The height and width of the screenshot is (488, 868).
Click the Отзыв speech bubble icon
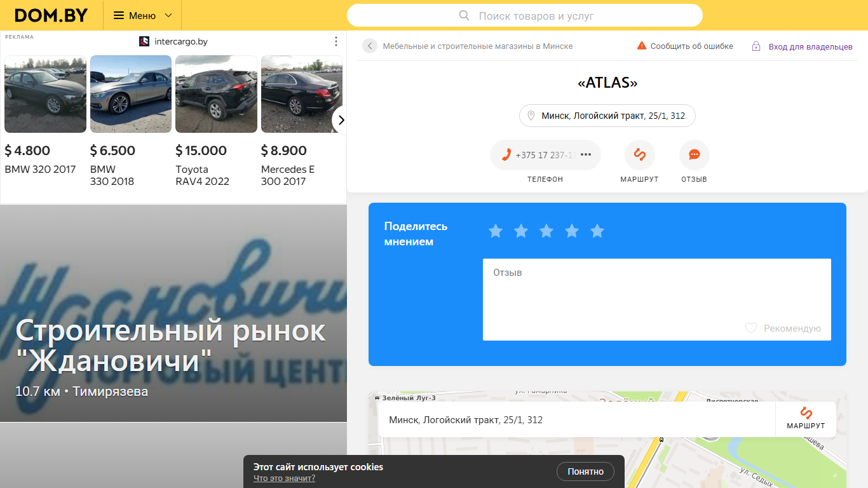click(695, 155)
